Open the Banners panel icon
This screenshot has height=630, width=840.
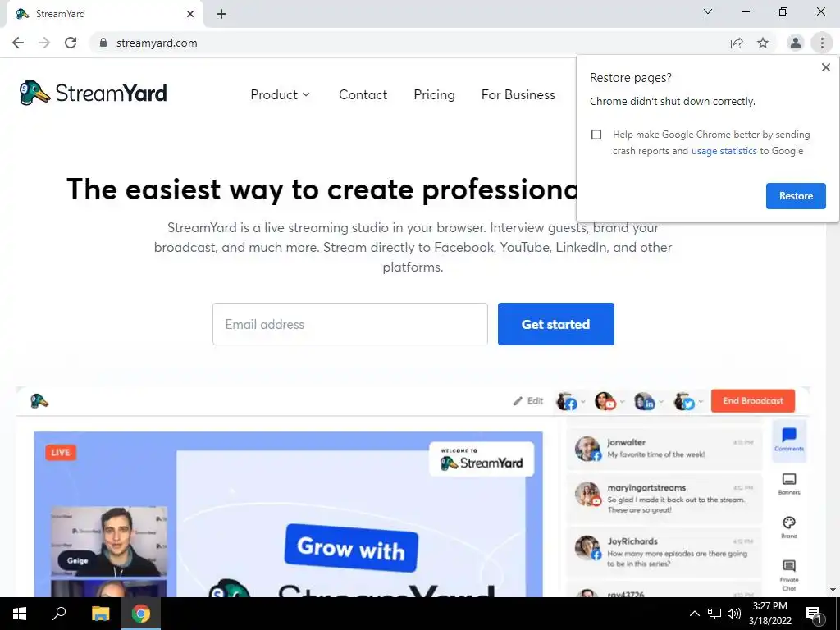click(789, 484)
